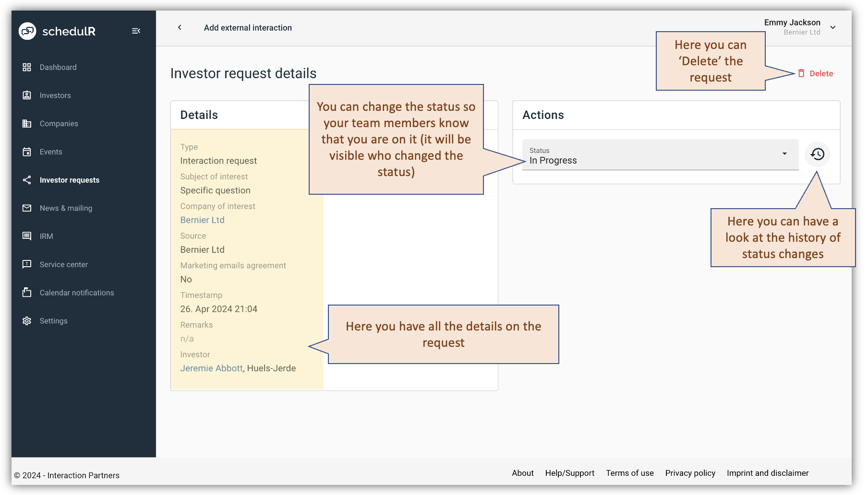Open the Service center icon

[27, 264]
